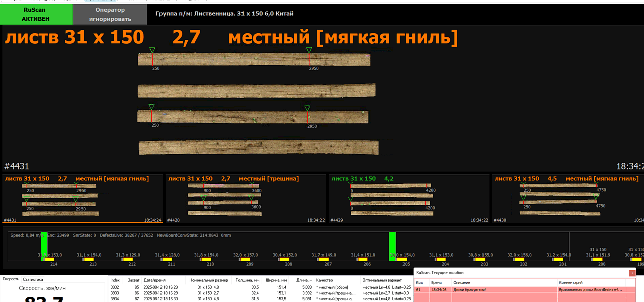Select conveyor slot 211 yellow marker
The height and width of the screenshot is (302, 644).
167,259
